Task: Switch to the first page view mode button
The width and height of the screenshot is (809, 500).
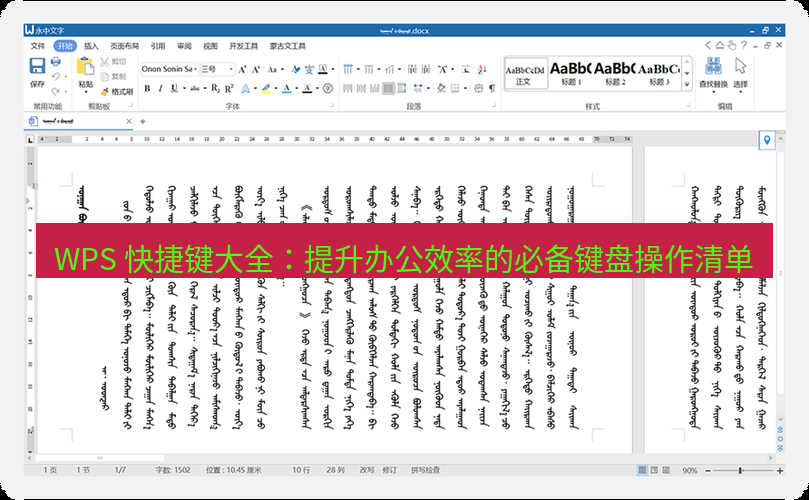Action: (642, 470)
